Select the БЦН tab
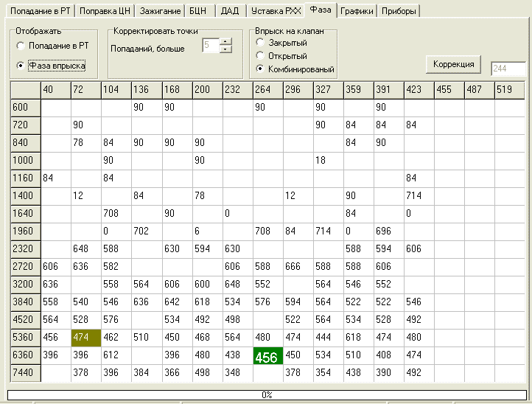Viewport: 532px width, 404px height. click(200, 11)
